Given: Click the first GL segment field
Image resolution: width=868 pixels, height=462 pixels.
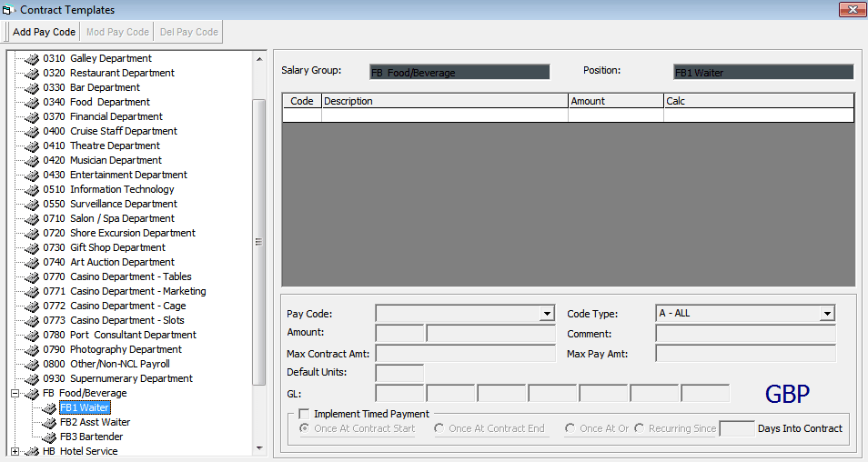Looking at the screenshot, I should (x=399, y=394).
